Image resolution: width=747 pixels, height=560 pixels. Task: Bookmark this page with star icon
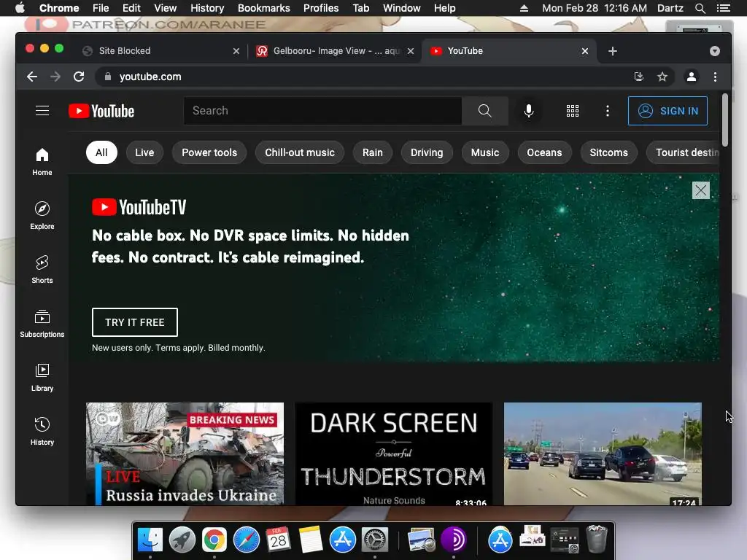[662, 77]
